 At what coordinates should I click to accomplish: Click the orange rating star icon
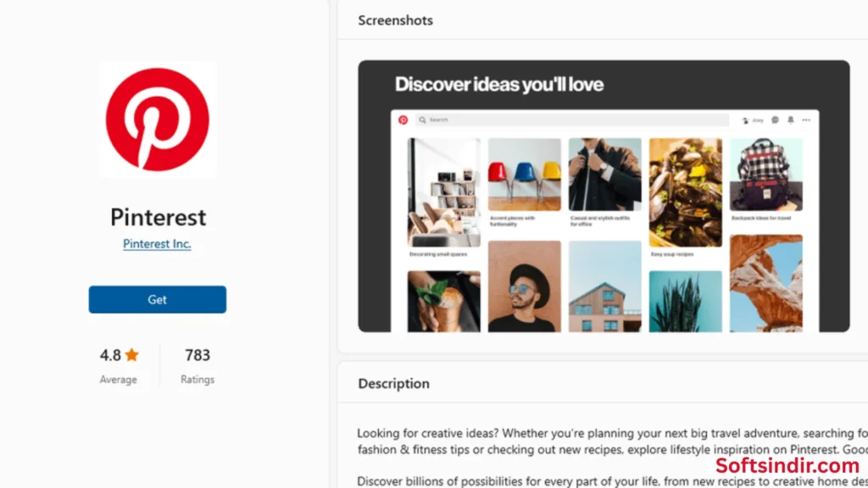pyautogui.click(x=131, y=355)
